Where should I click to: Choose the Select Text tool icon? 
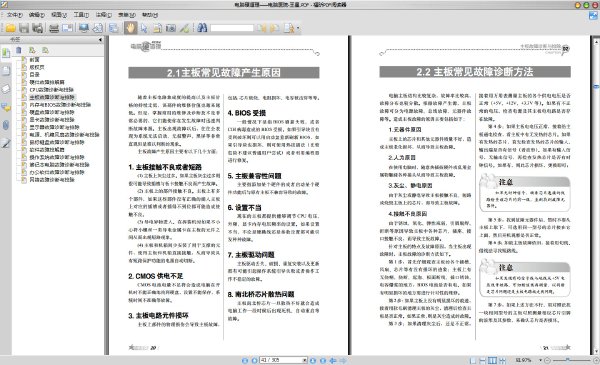(x=157, y=28)
